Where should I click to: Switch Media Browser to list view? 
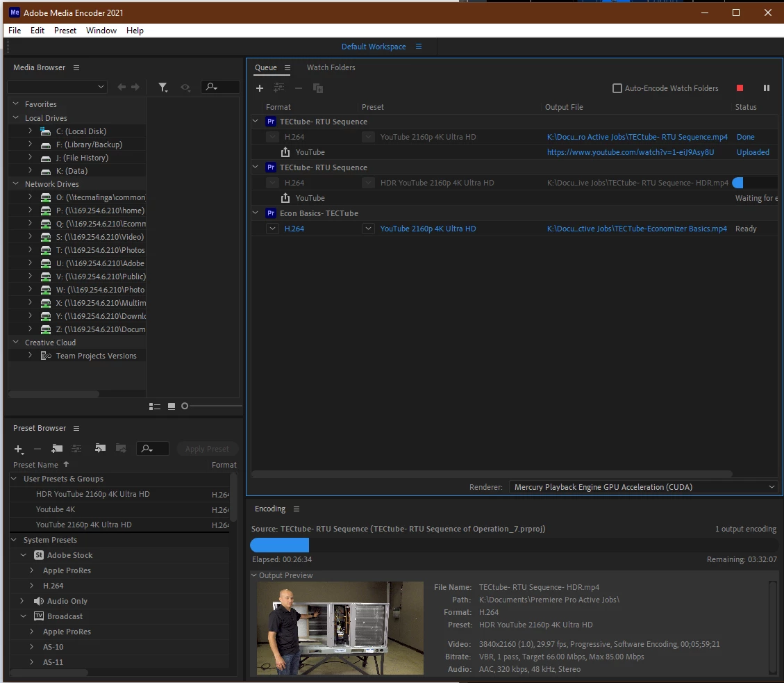(x=154, y=406)
